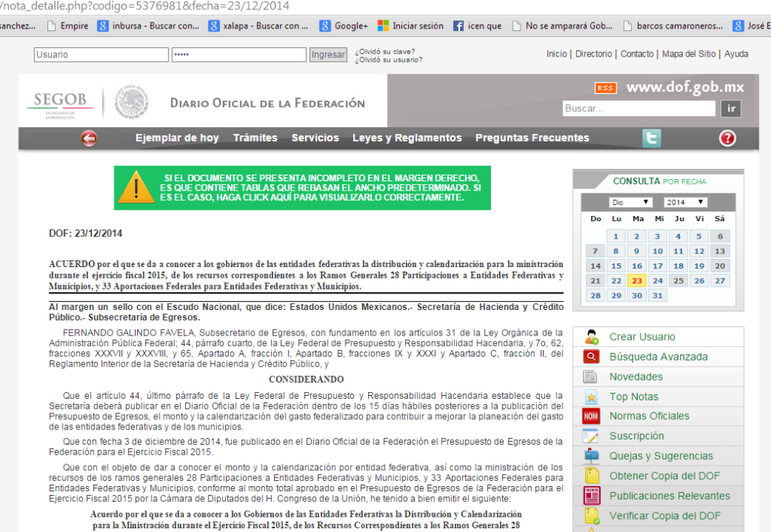
Task: Click the Suscripción pencil icon
Action: point(590,436)
